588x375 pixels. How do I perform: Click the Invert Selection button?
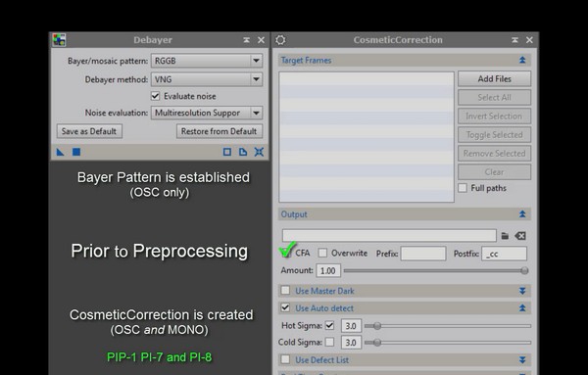[x=494, y=117]
